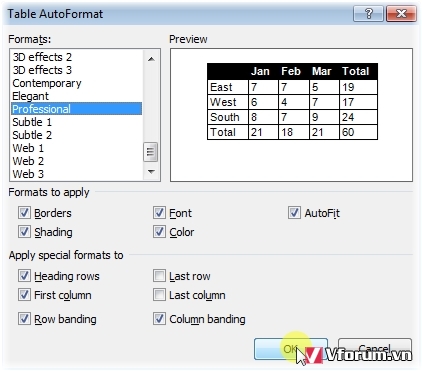
Task: Pick the Subtle 2 format
Action: (x=76, y=135)
